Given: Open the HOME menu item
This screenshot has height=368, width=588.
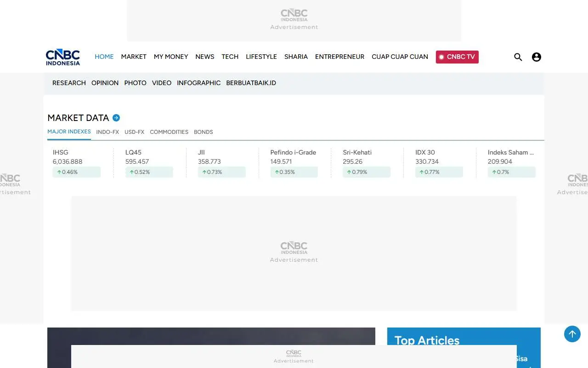Looking at the screenshot, I should pos(104,57).
